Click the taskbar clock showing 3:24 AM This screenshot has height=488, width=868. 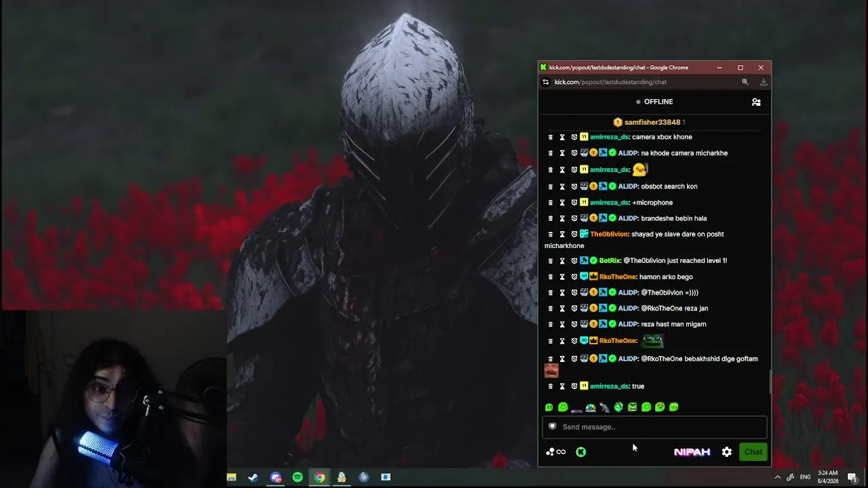pyautogui.click(x=827, y=477)
